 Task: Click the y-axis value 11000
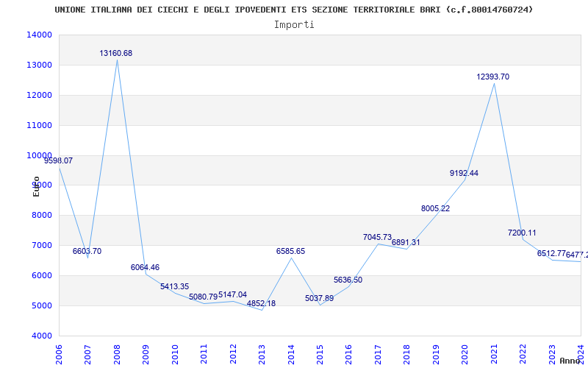[39, 125]
